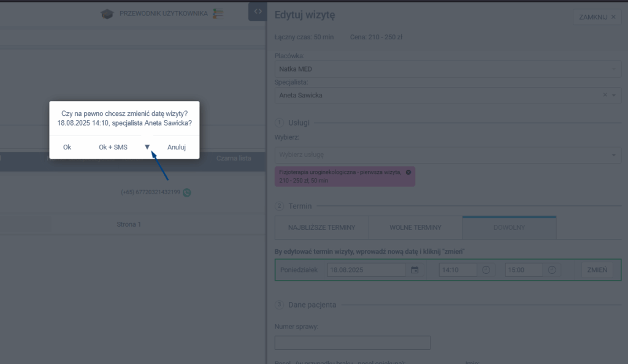The height and width of the screenshot is (364, 628).
Task: Toggle the side panel with the arrows icon
Action: tap(258, 12)
